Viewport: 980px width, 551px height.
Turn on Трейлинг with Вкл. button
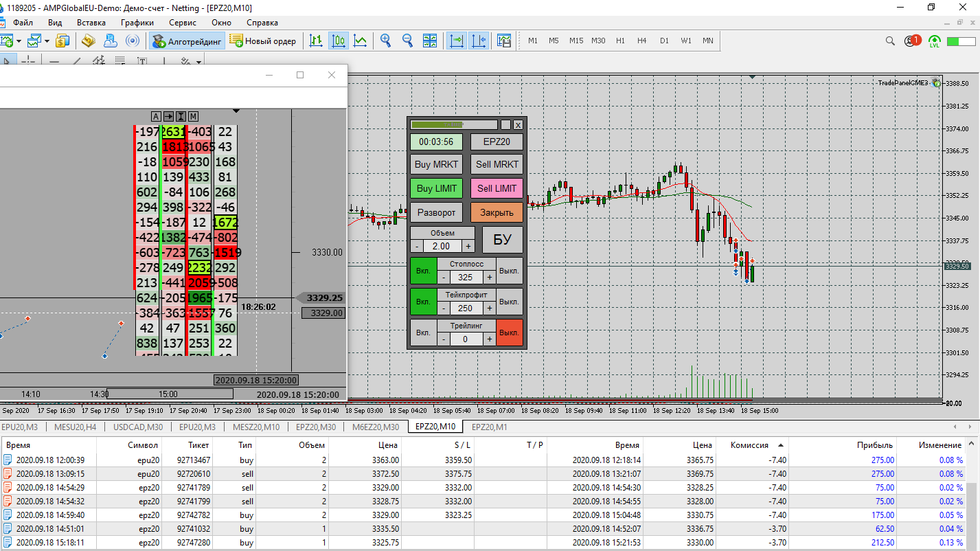(423, 333)
